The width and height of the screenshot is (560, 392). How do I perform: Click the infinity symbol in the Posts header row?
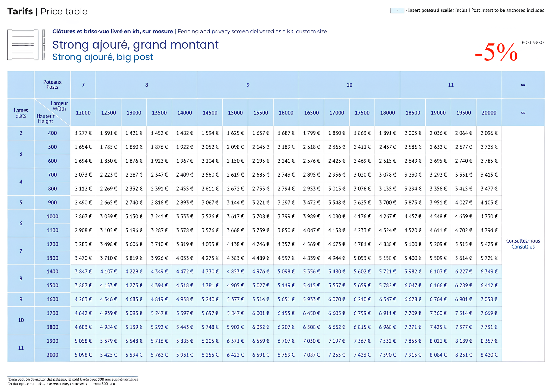(x=523, y=85)
